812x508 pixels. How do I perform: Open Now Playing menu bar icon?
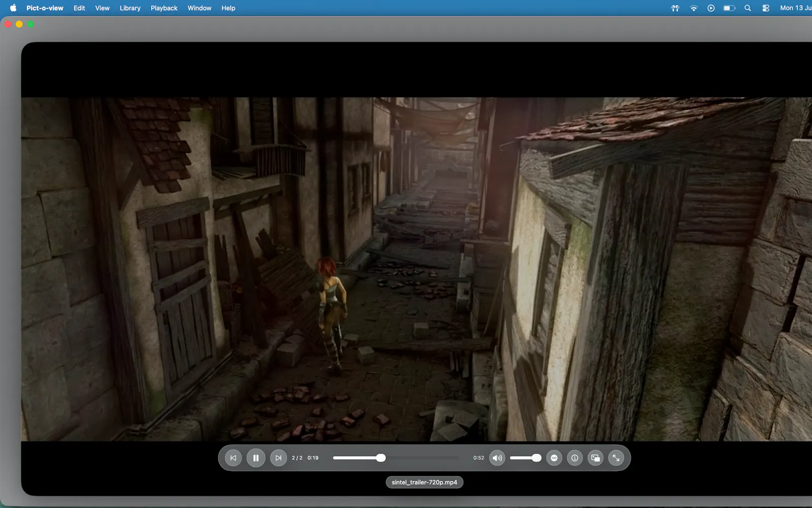click(711, 8)
